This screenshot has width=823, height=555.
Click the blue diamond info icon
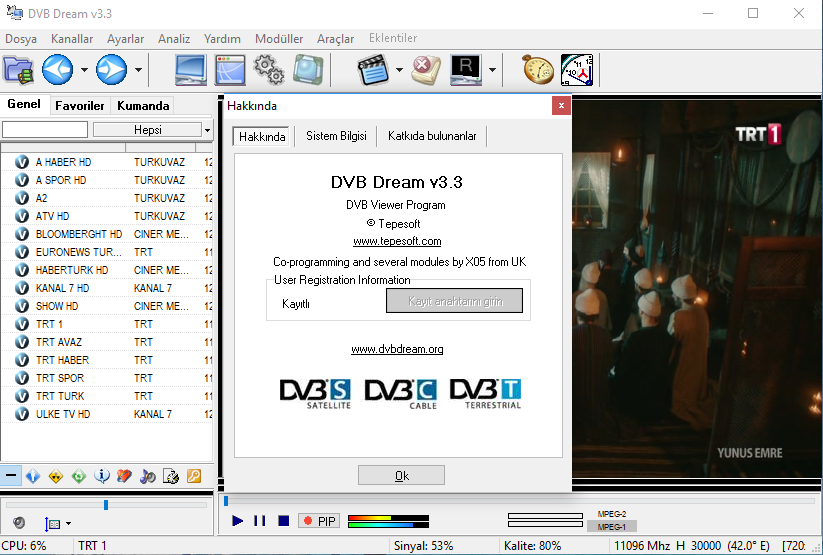click(33, 476)
